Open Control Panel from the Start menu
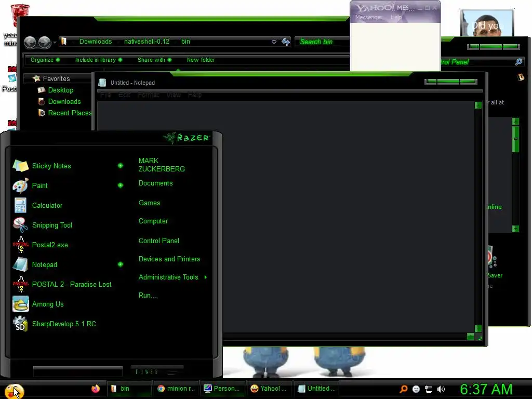 [x=159, y=241]
